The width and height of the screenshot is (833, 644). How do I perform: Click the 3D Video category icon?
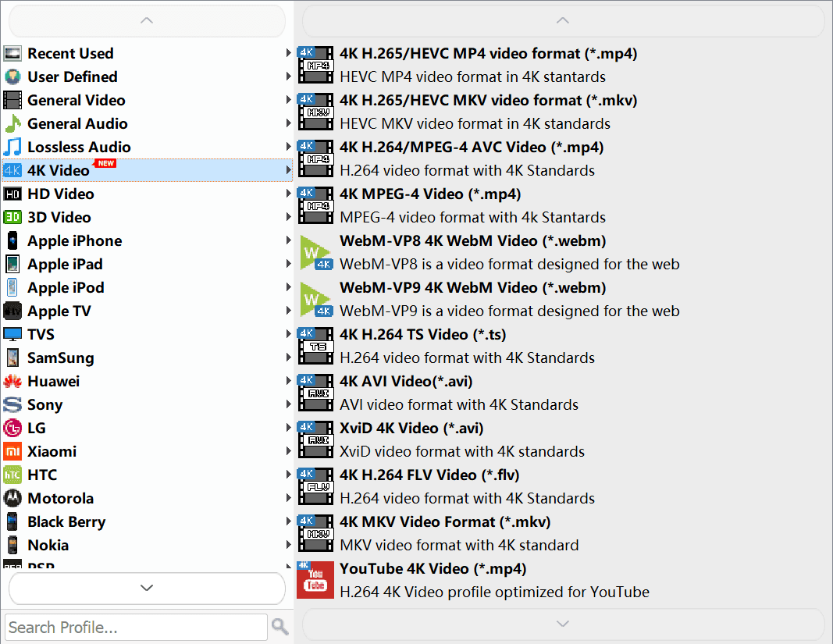point(12,217)
